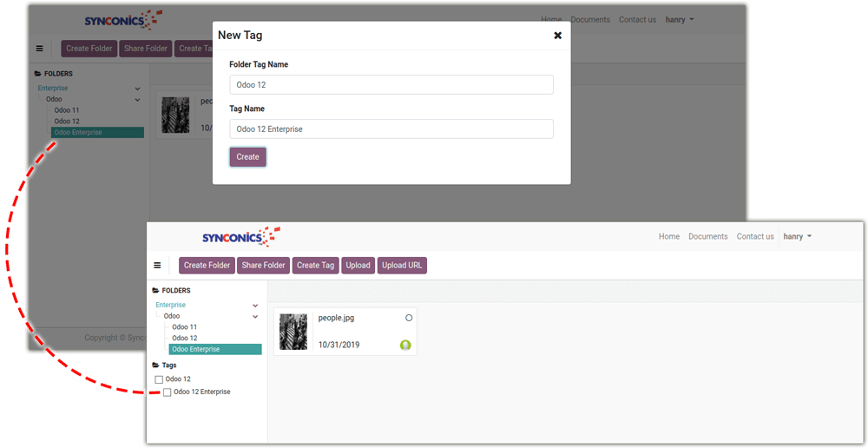
Task: Go to Documents in lower window navbar
Action: point(707,236)
